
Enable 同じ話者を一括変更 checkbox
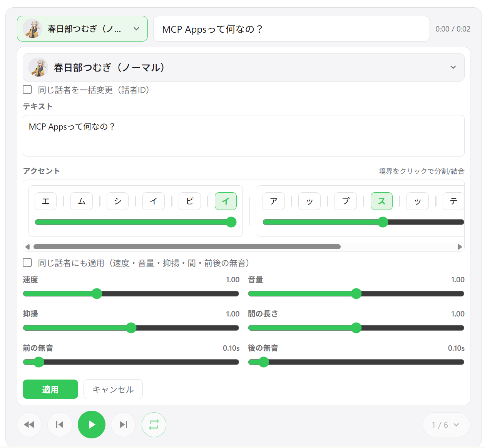point(27,90)
